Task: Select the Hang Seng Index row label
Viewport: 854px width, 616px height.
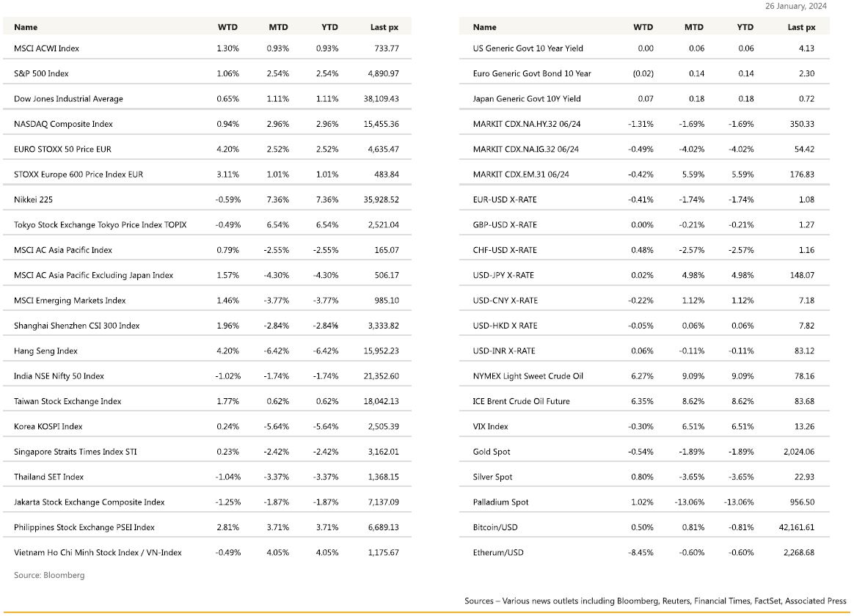Action: point(45,351)
